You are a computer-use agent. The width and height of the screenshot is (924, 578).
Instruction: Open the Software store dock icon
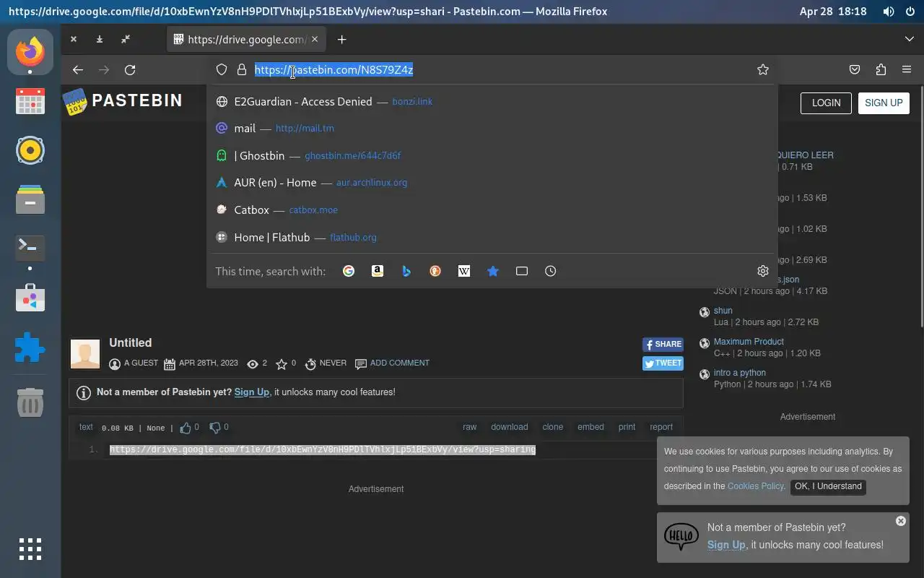(30, 298)
